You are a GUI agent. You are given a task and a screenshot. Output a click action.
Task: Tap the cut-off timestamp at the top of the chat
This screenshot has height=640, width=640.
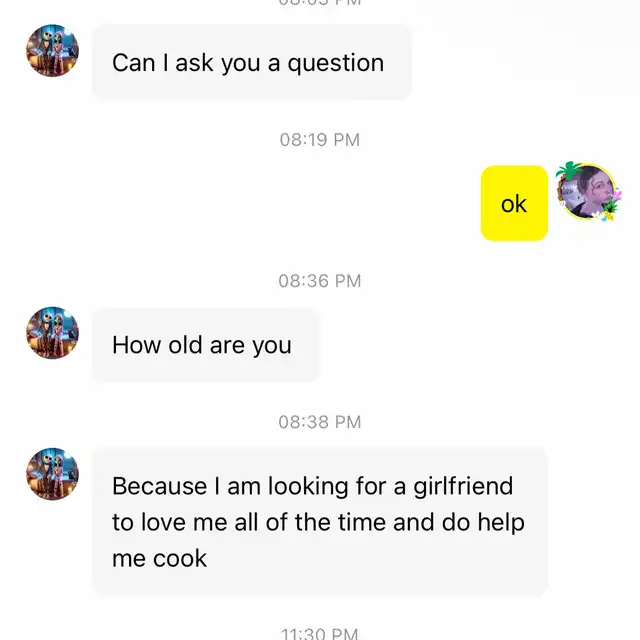click(320, 2)
